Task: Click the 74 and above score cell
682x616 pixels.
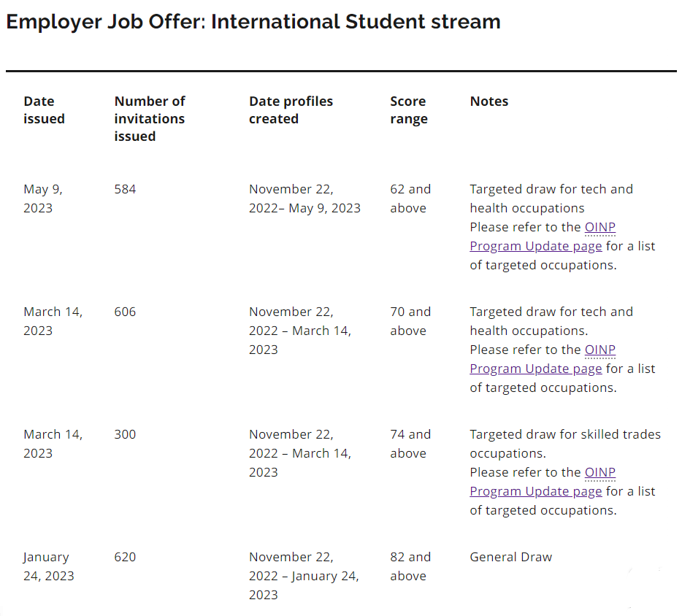Action: (410, 444)
